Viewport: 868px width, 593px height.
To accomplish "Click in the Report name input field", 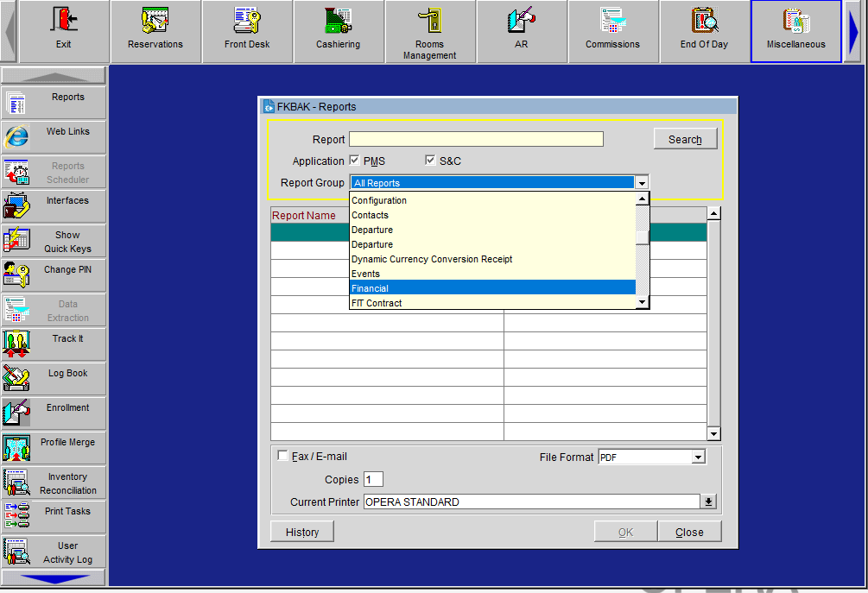I will coord(476,139).
